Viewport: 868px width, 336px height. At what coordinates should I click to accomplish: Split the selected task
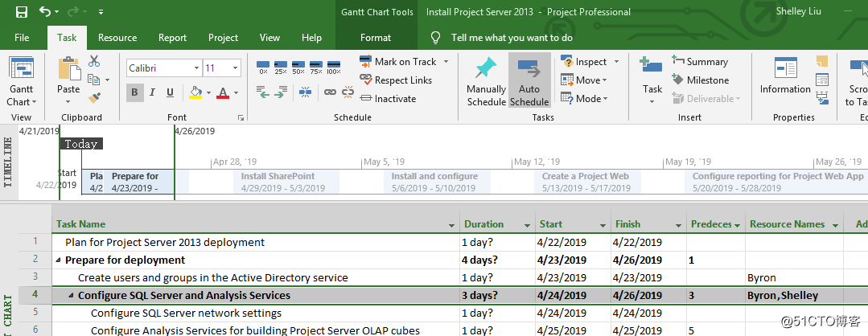305,92
